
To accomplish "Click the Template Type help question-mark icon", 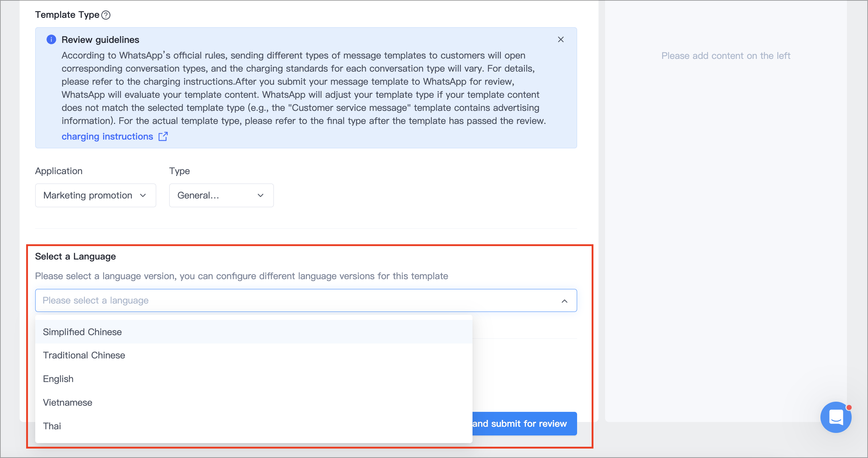I will (x=106, y=15).
